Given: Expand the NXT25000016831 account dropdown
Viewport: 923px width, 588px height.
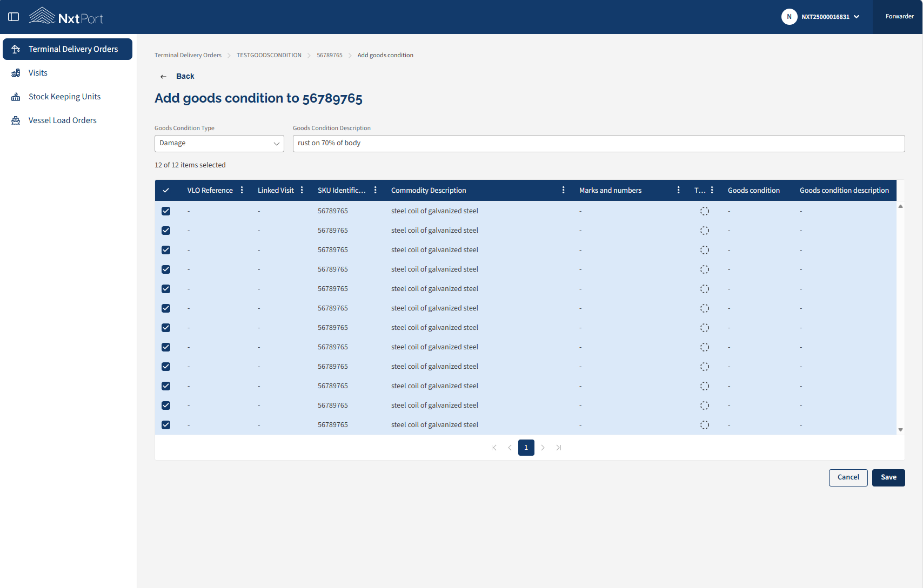Looking at the screenshot, I should [831, 17].
